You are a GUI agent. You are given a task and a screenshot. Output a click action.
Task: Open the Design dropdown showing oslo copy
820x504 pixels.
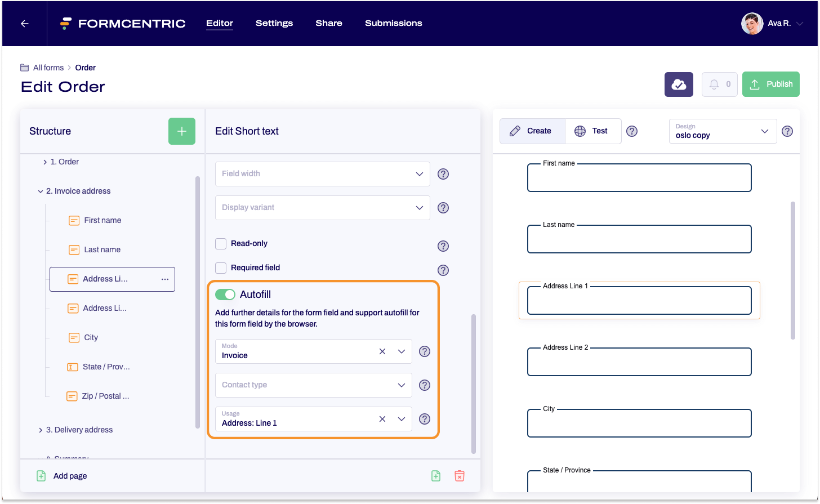pos(723,131)
